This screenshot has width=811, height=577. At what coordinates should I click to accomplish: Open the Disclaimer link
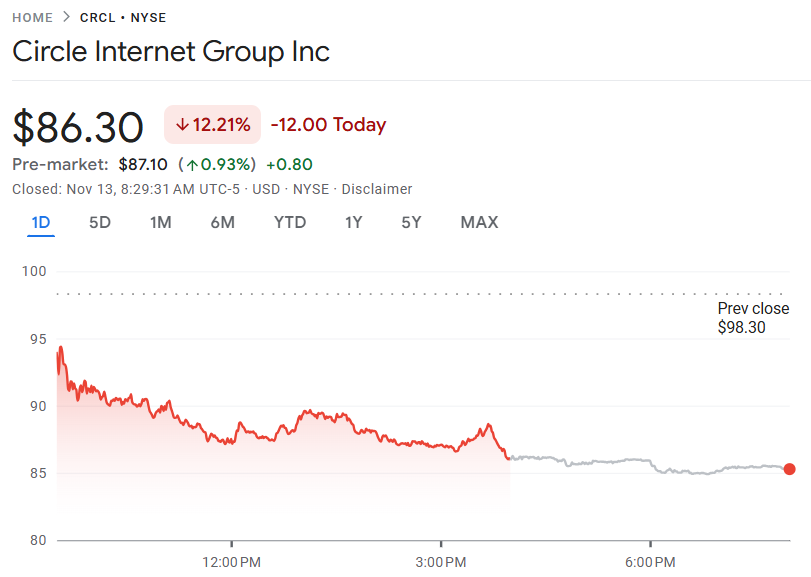377,189
